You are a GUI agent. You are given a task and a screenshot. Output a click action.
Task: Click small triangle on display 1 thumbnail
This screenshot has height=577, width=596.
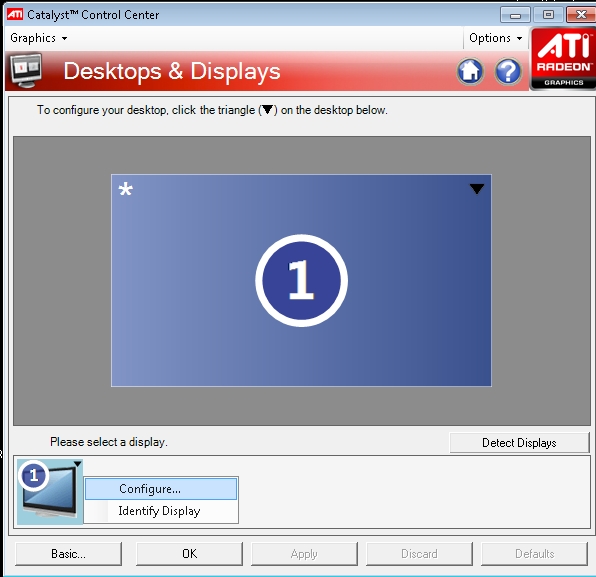point(78,464)
